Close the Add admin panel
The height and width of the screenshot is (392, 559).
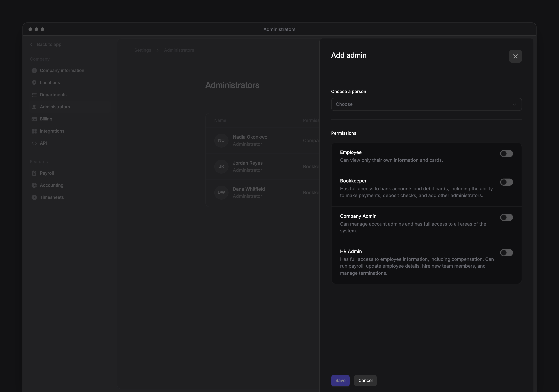(515, 56)
